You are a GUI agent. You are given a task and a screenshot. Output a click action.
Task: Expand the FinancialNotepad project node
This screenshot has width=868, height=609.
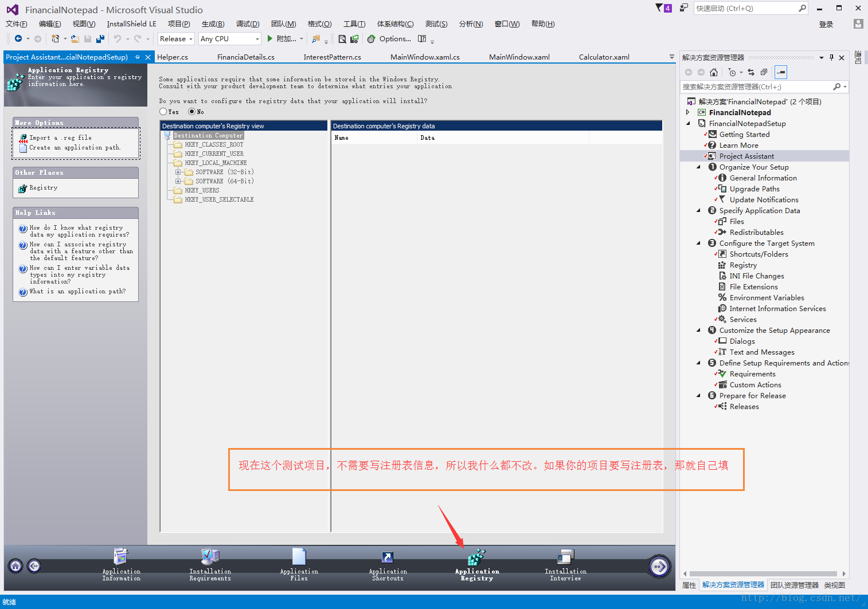click(x=688, y=112)
